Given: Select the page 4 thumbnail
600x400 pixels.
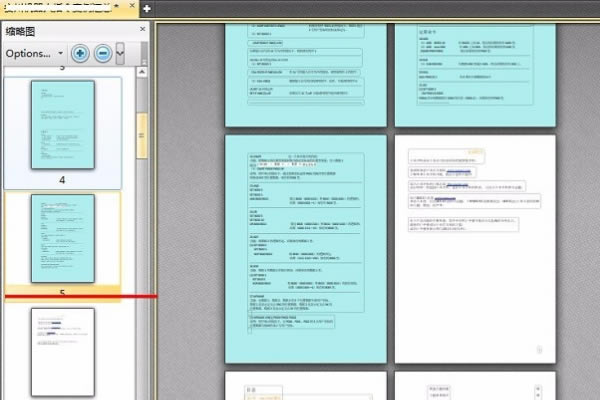Looking at the screenshot, I should coord(63,124).
